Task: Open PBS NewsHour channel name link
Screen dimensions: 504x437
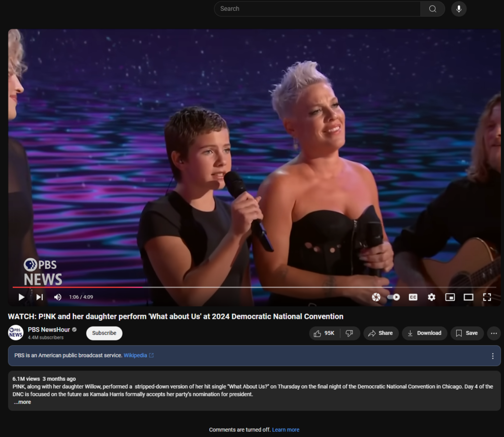Action: point(49,330)
